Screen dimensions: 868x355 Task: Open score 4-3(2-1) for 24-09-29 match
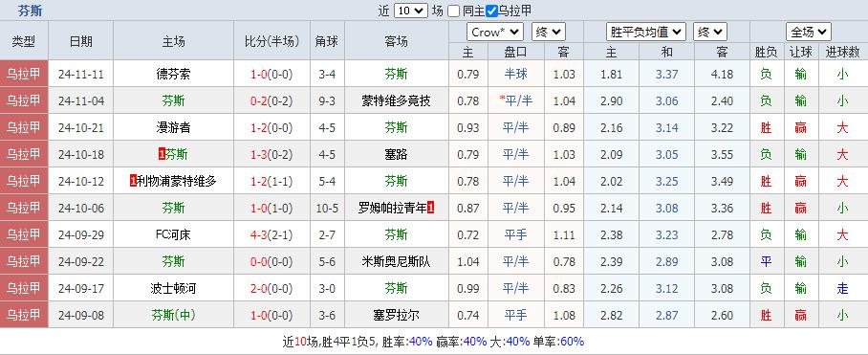pyautogui.click(x=271, y=234)
